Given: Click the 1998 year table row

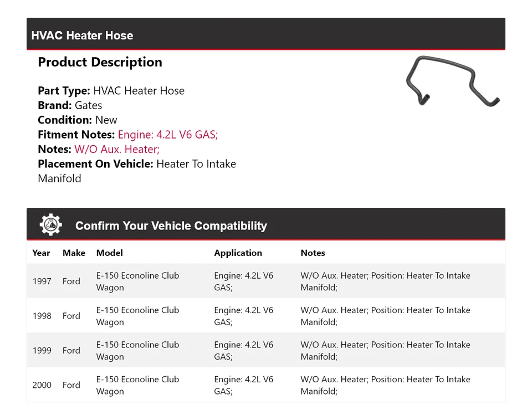Looking at the screenshot, I should 266,316.
